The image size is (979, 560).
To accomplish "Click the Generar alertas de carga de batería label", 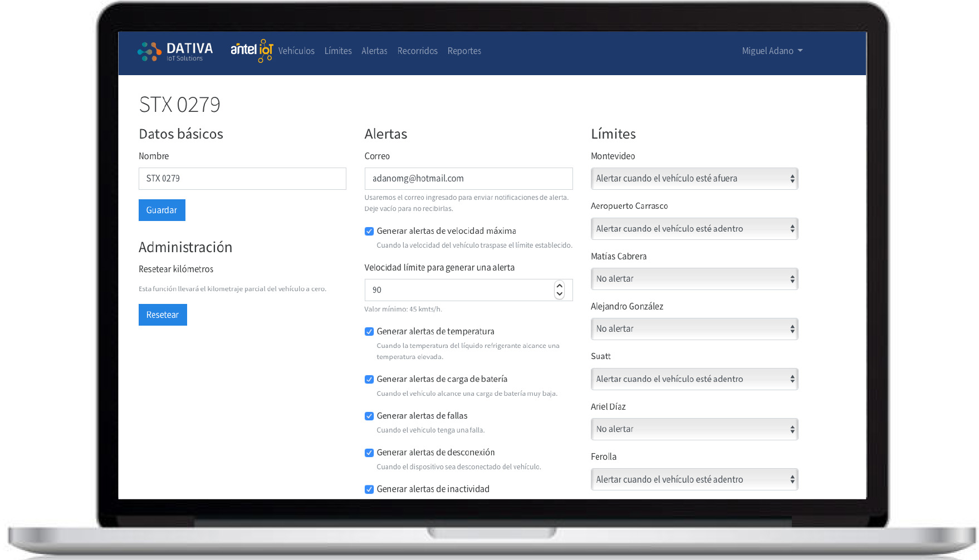I will coord(442,379).
